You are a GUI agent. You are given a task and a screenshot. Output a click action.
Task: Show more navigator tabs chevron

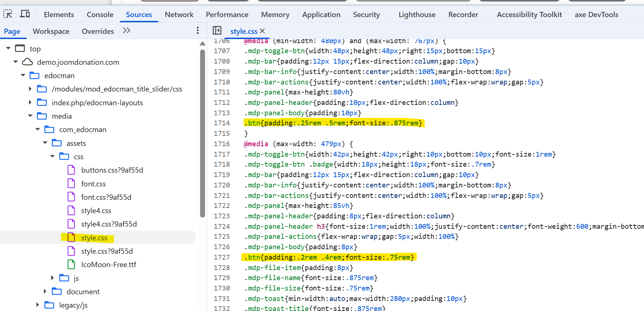126,31
